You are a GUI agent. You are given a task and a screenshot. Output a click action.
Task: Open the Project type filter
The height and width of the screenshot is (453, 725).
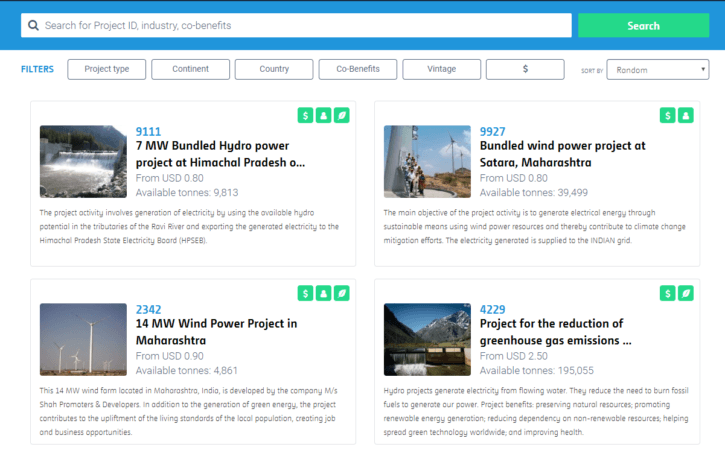[x=107, y=69]
